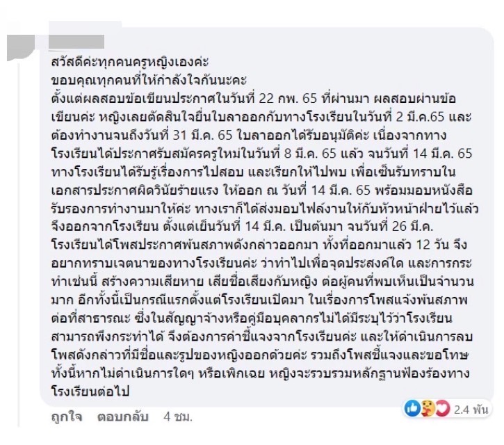Screen dimensions: 504x445
Task: Click the date 8 มี.ค. 65 in the comment
Action: coord(311,153)
